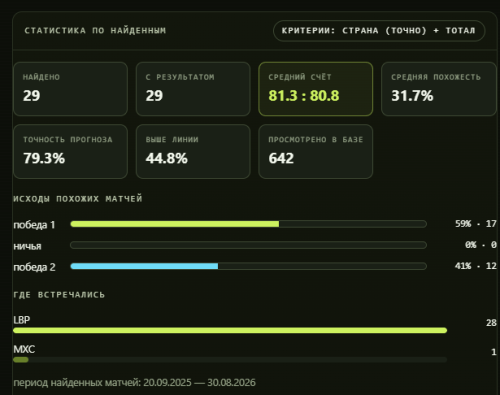Image resolution: width=500 pixels, height=395 pixels.
Task: Click the 31.7% similarity value
Action: click(412, 96)
